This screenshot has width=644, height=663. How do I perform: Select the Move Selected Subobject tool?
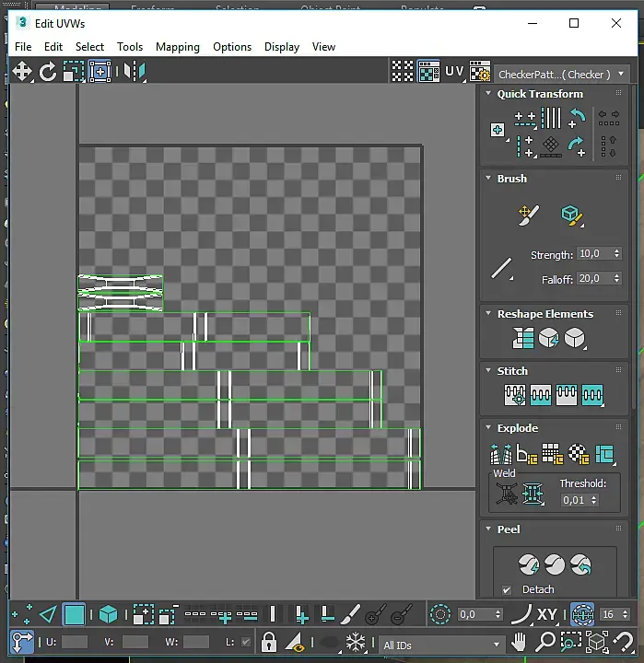21,71
